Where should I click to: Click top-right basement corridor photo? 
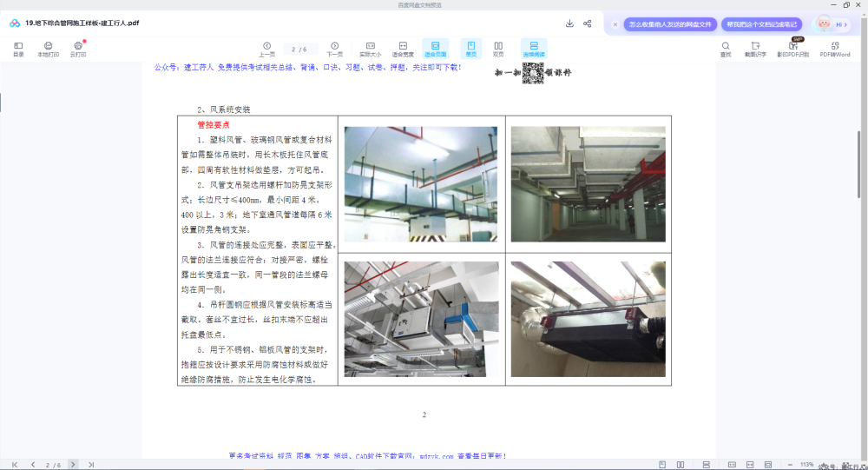tap(588, 184)
